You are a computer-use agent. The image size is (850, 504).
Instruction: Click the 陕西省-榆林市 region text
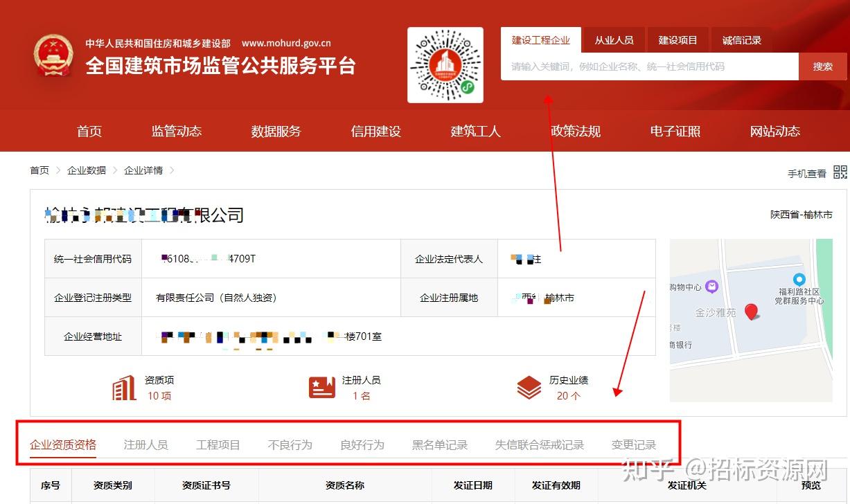(802, 215)
